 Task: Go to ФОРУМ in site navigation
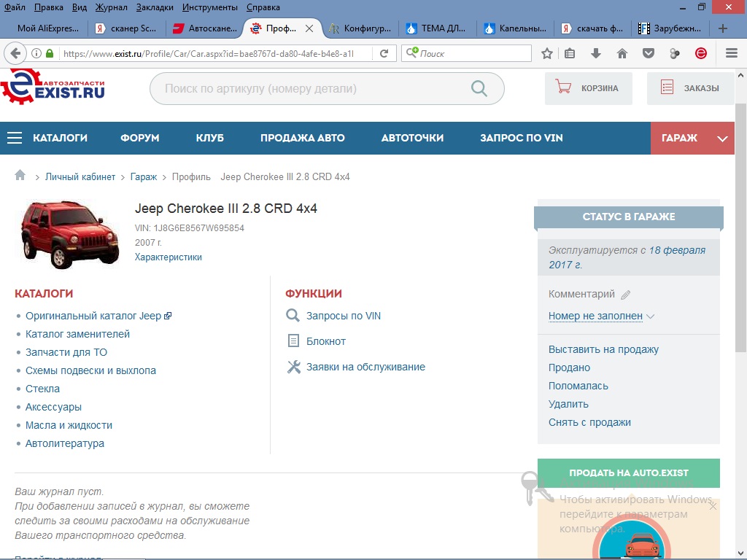[x=139, y=138]
